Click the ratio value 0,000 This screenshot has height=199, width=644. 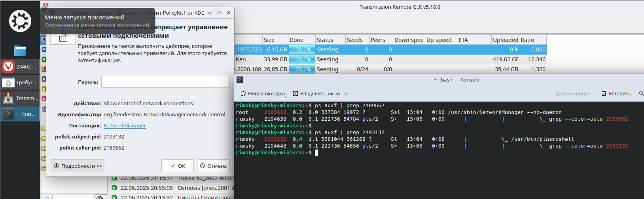click(x=538, y=49)
